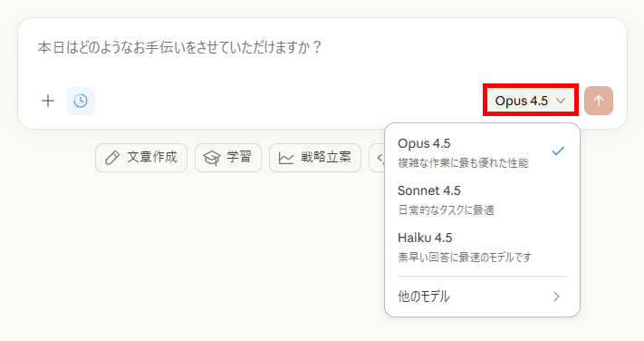Click the plus attachment icon

pos(48,101)
